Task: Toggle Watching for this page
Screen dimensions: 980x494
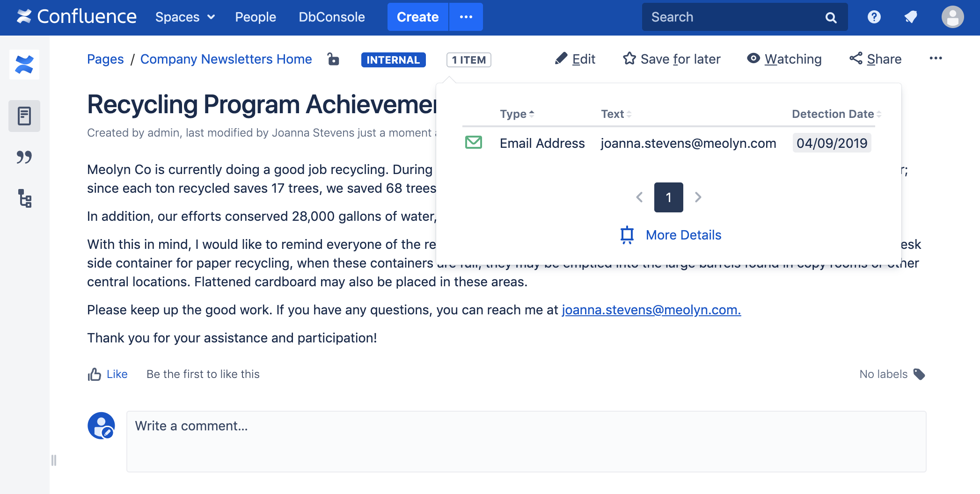Action: click(784, 59)
